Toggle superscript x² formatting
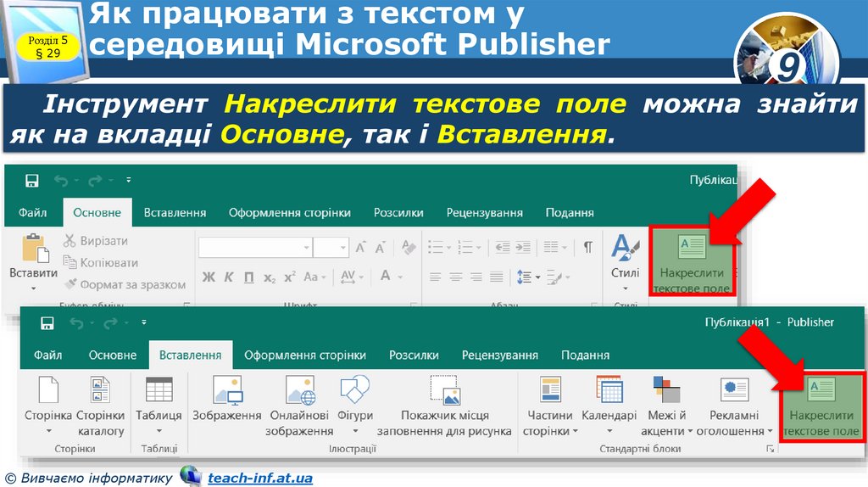Image resolution: width=868 pixels, height=487 pixels. [x=290, y=277]
